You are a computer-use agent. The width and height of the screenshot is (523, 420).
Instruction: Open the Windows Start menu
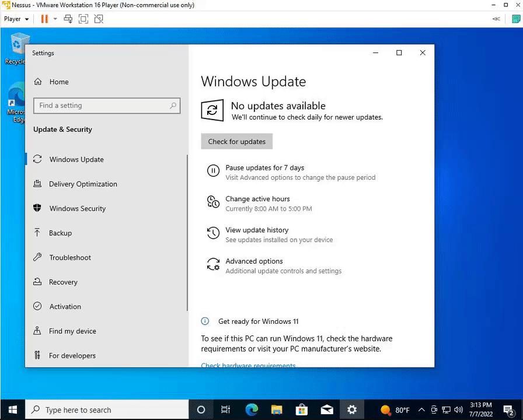coord(13,409)
